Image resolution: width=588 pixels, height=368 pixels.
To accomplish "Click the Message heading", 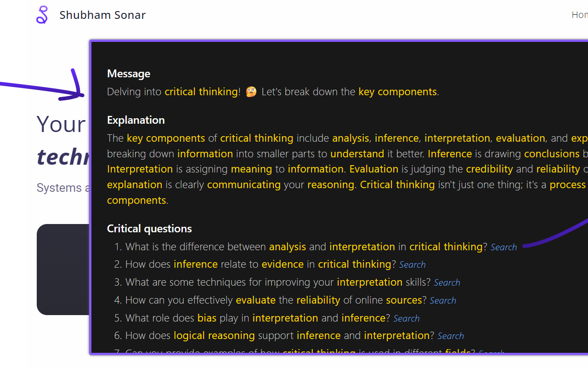I will 129,74.
